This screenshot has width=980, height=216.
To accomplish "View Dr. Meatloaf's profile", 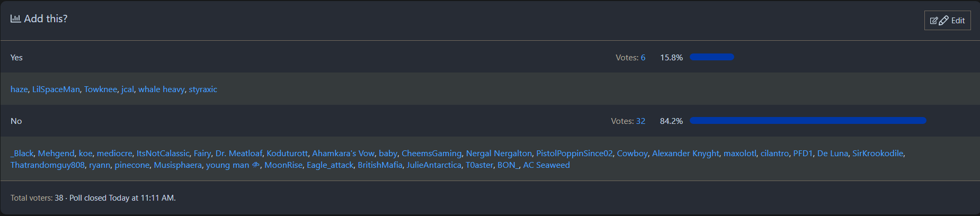I will [239, 154].
